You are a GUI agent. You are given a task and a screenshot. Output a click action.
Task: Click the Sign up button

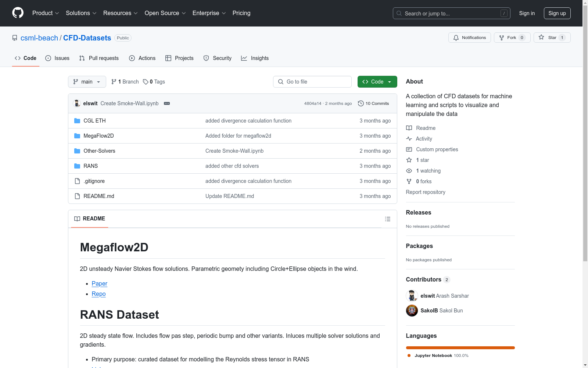tap(557, 13)
